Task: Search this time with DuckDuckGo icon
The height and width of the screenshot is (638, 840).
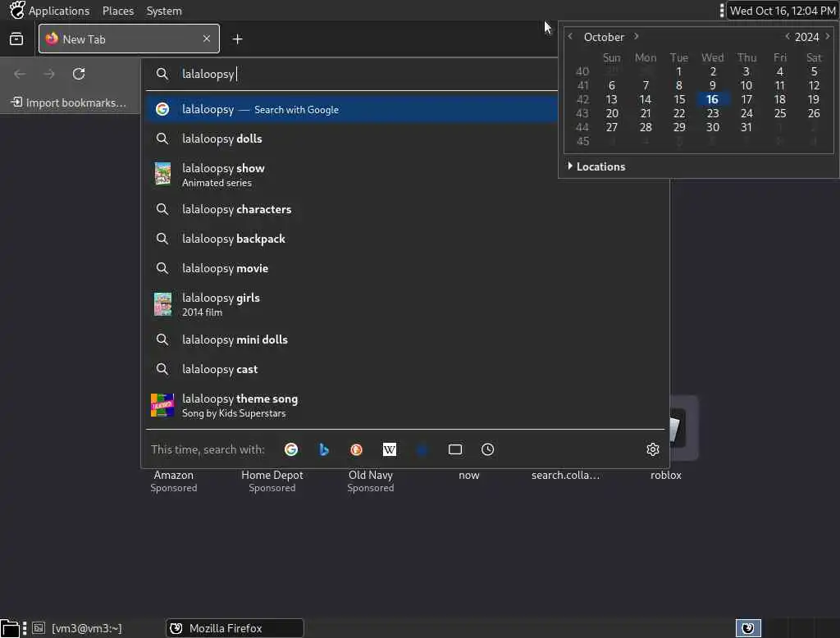Action: [356, 449]
